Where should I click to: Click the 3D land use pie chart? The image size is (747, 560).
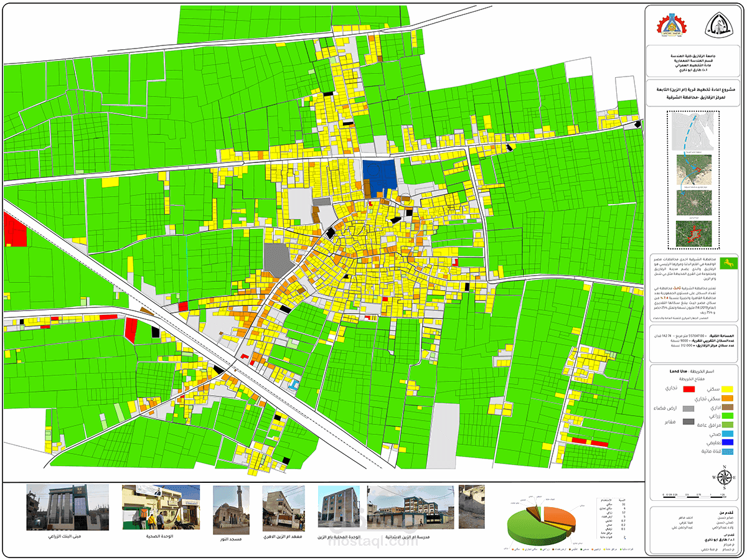(x=542, y=526)
